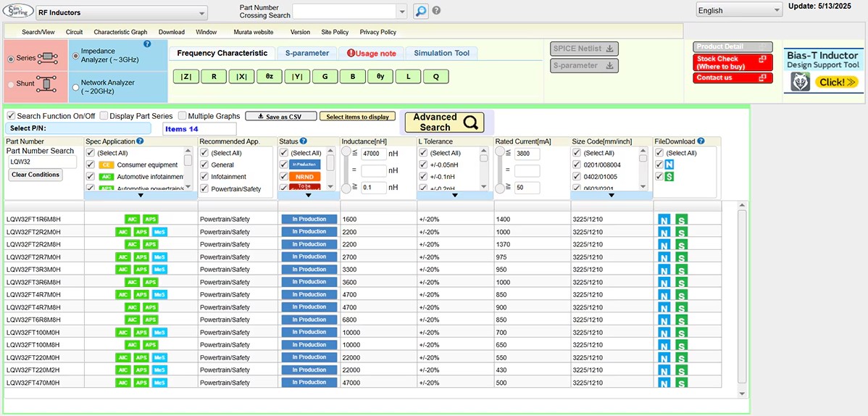The width and height of the screenshot is (868, 416).
Task: Expand the L Tolerance filter panel
Action: (455, 195)
